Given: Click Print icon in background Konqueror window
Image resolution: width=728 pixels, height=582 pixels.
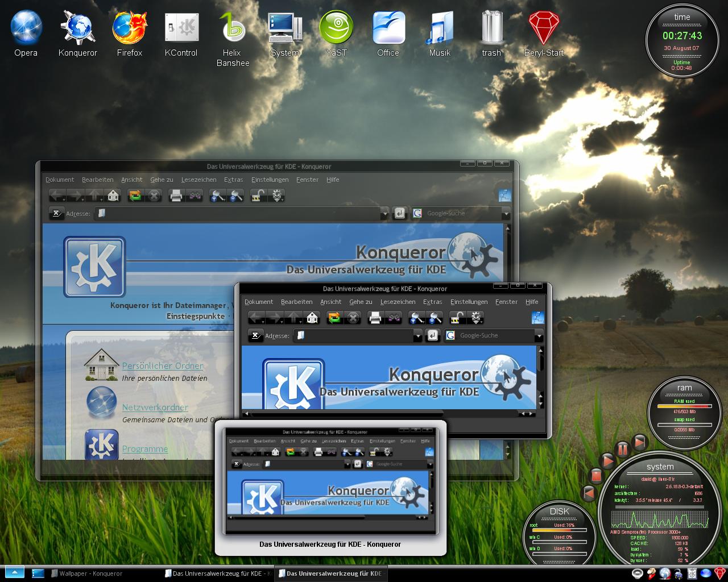Looking at the screenshot, I should click(176, 196).
